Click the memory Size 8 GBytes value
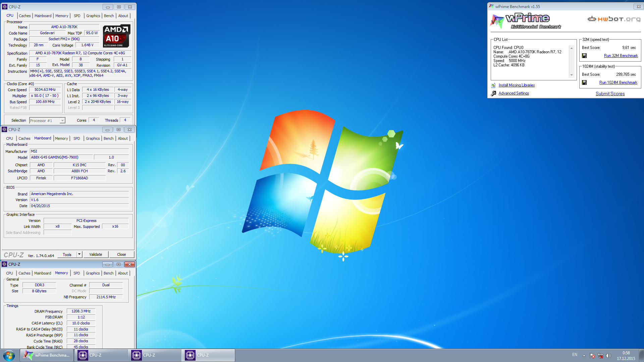 pos(39,291)
